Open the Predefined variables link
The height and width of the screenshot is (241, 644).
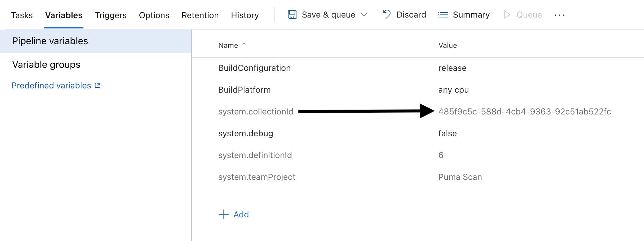[x=51, y=86]
